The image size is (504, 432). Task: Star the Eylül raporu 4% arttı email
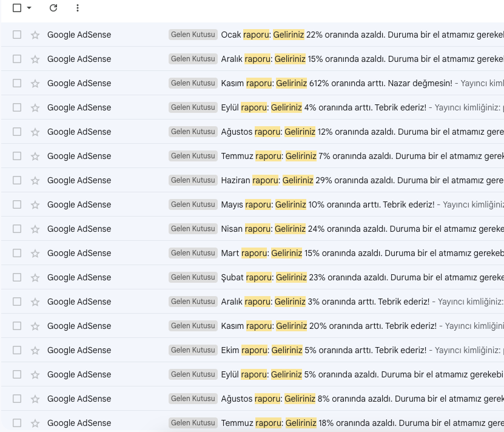point(35,108)
